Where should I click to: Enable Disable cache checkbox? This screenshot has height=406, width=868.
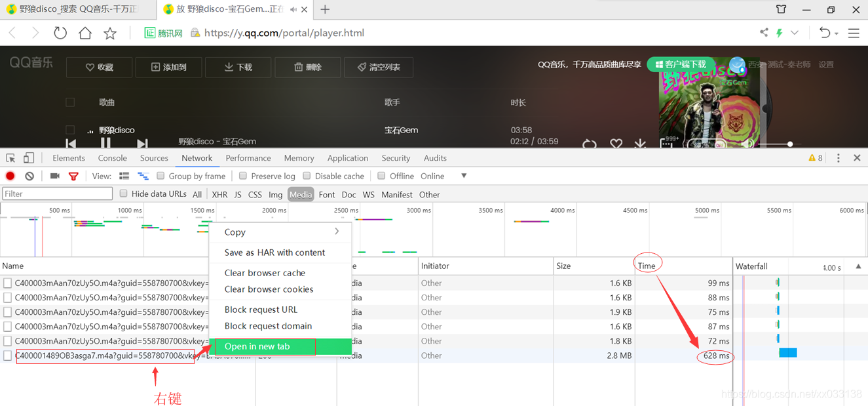[307, 176]
